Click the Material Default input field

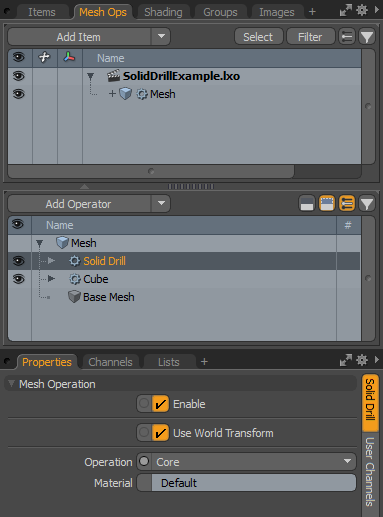[254, 483]
